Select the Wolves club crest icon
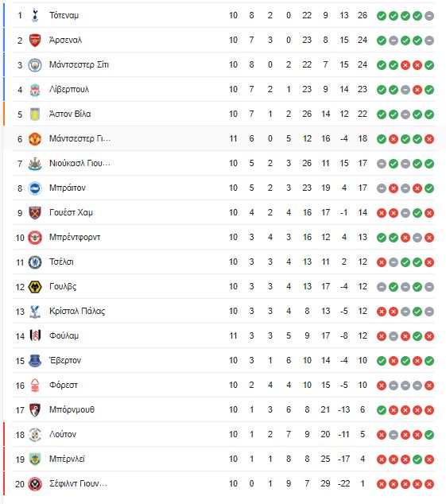Image resolution: width=446 pixels, height=504 pixels. coord(35,287)
